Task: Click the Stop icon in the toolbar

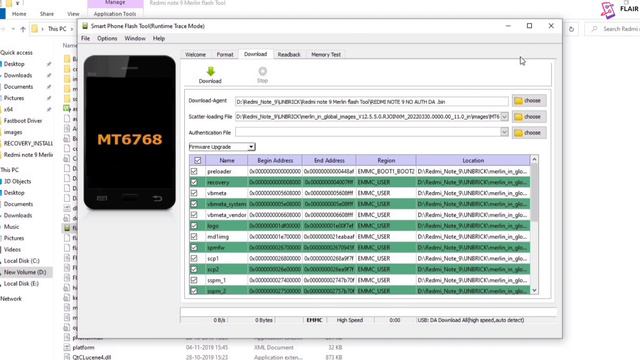Action: [x=262, y=75]
